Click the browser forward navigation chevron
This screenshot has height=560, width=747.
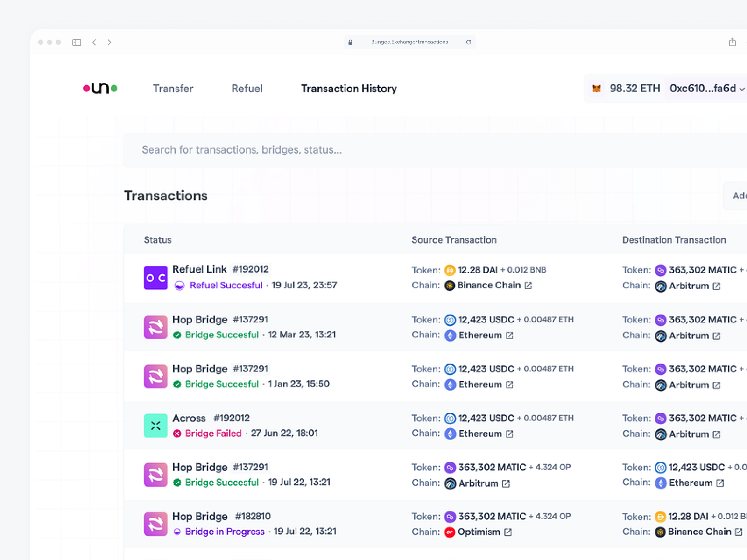tap(110, 42)
